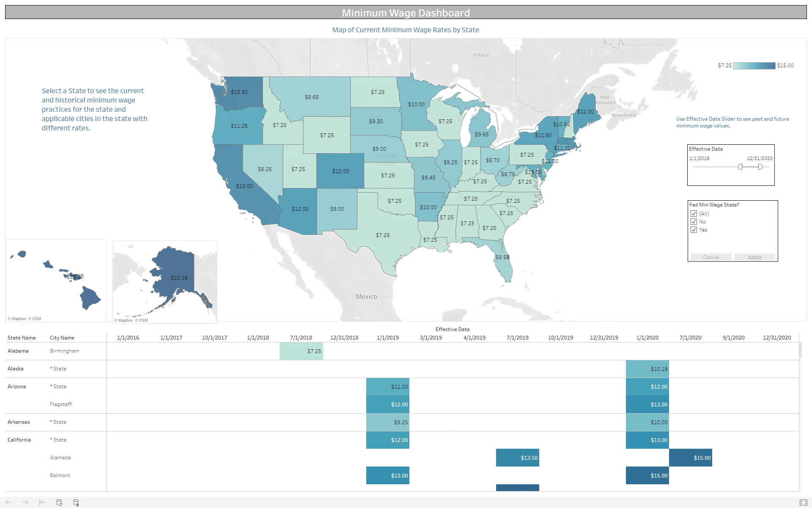Click the City Name column header
This screenshot has height=508, width=812.
(x=62, y=338)
